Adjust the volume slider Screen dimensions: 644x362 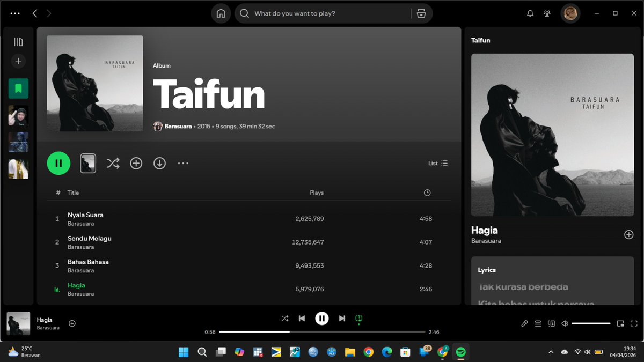tap(591, 323)
